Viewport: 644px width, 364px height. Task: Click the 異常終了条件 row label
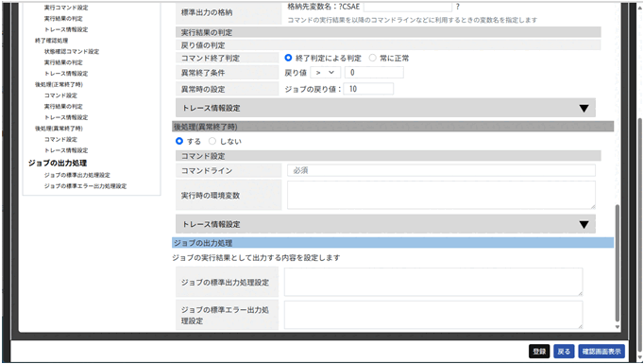point(228,73)
